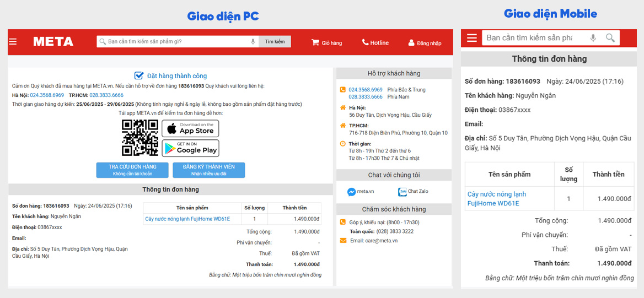The image size is (644, 298).
Task: Click Điện thoại: 03867xxxx in PC order info
Action: click(x=37, y=227)
